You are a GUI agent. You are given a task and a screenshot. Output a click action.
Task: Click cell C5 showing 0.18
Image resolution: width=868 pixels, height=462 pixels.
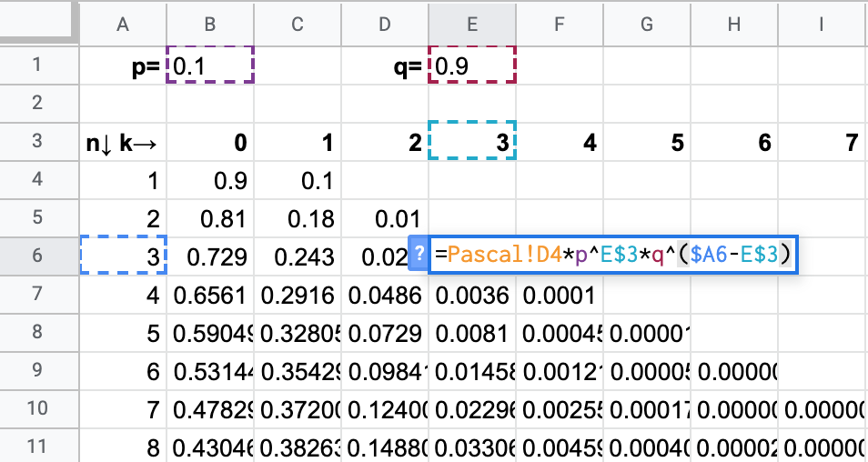(x=298, y=218)
